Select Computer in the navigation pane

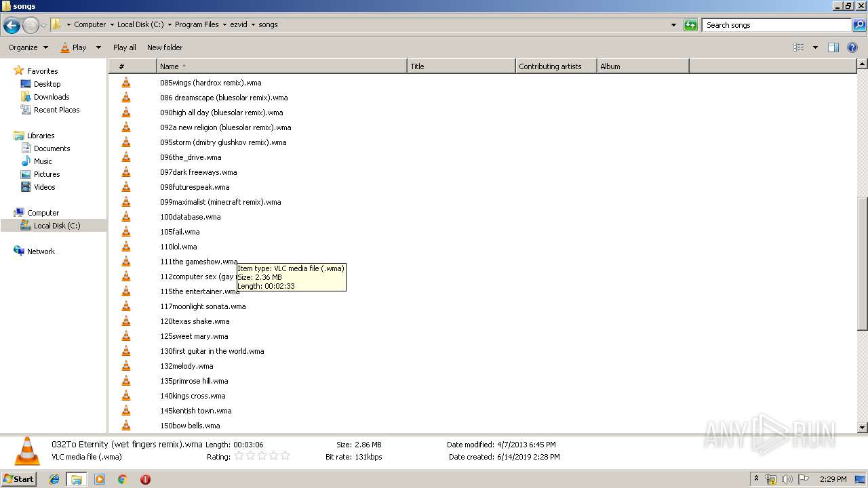[x=43, y=213]
